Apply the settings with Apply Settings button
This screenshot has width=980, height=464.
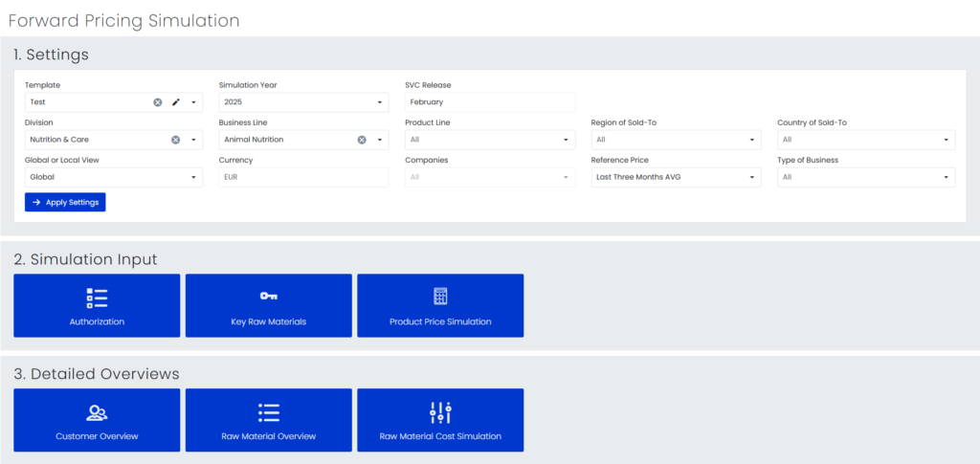click(x=65, y=202)
